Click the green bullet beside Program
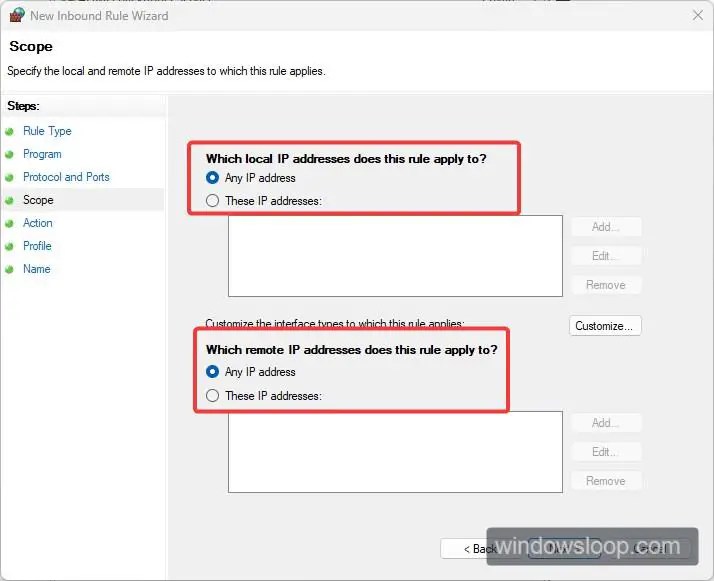This screenshot has height=581, width=714. click(x=10, y=155)
